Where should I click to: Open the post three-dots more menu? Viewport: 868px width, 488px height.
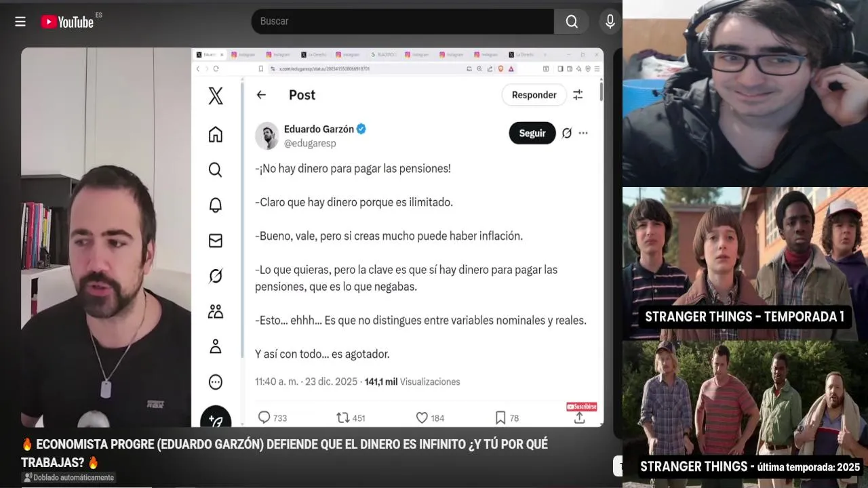pos(583,134)
